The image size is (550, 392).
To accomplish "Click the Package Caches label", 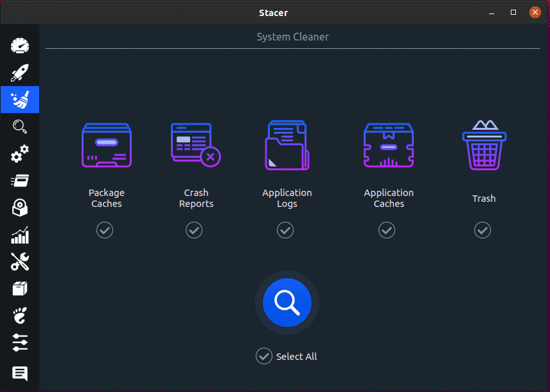I will [x=107, y=199].
